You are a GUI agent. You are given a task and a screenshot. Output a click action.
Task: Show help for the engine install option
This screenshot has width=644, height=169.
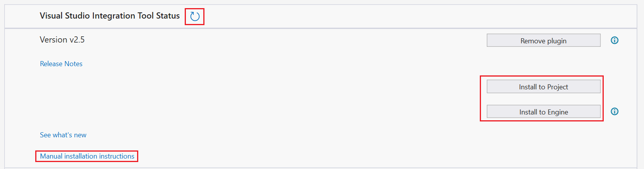(x=615, y=111)
